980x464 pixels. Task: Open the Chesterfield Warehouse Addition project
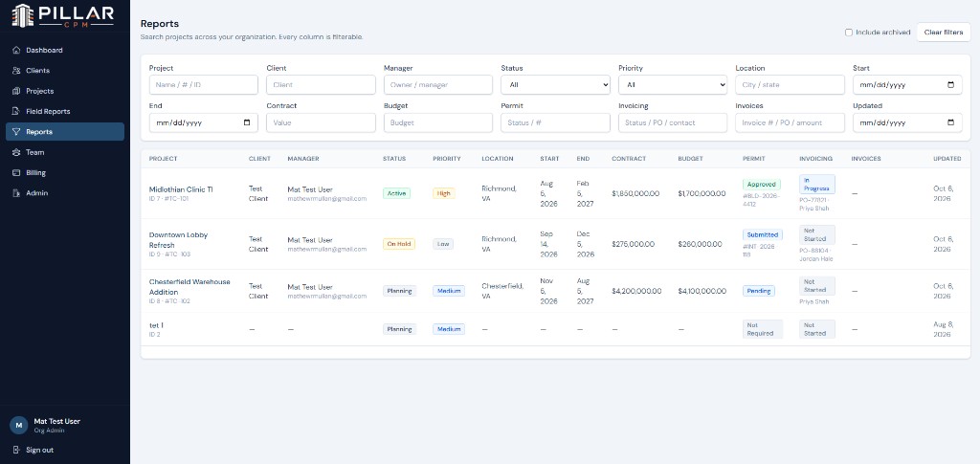tap(189, 287)
